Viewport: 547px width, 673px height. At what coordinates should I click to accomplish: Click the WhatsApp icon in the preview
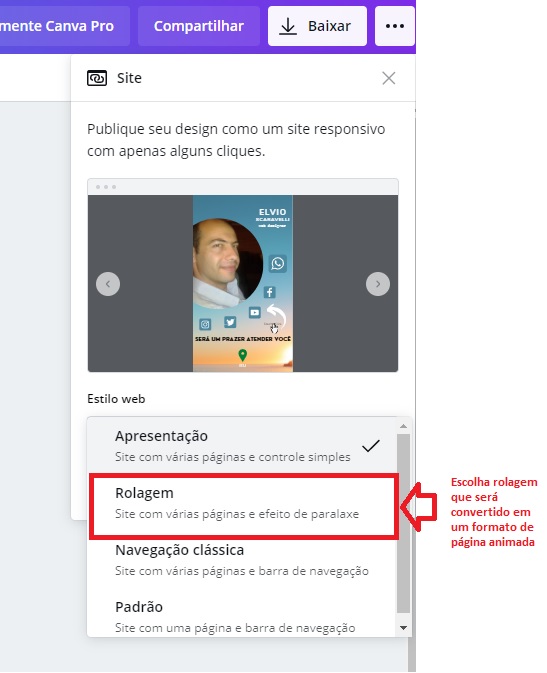[278, 263]
